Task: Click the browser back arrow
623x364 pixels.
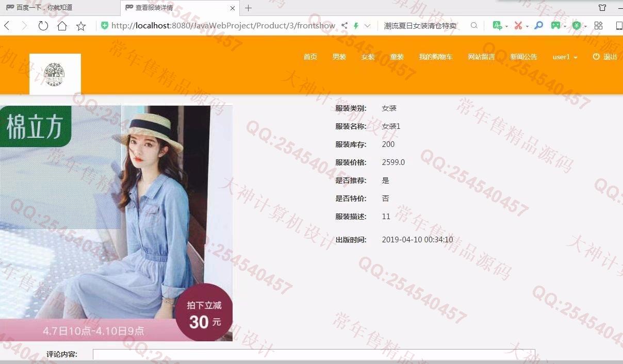Action: pos(6,26)
